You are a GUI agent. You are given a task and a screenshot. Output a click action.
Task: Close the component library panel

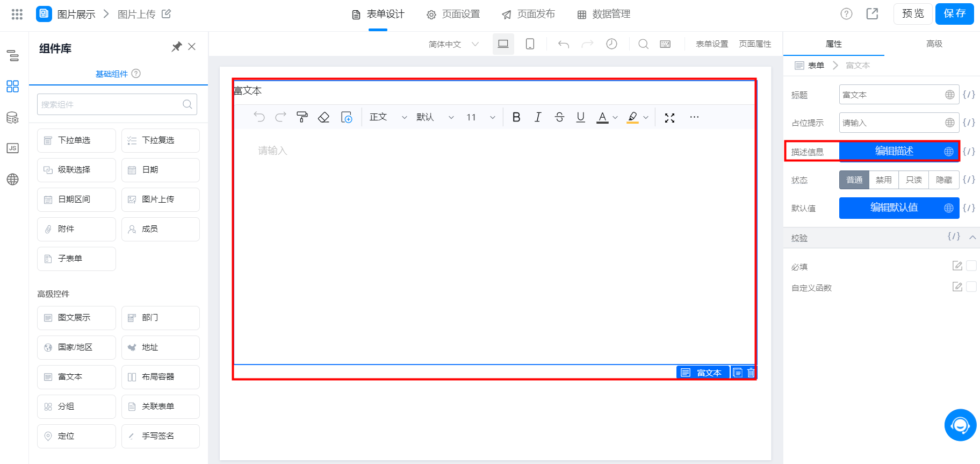coord(192,47)
